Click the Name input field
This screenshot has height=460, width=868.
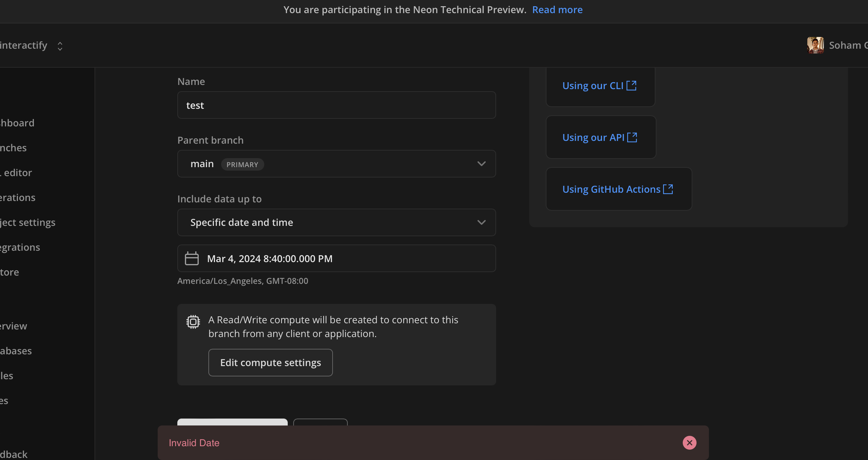(336, 105)
